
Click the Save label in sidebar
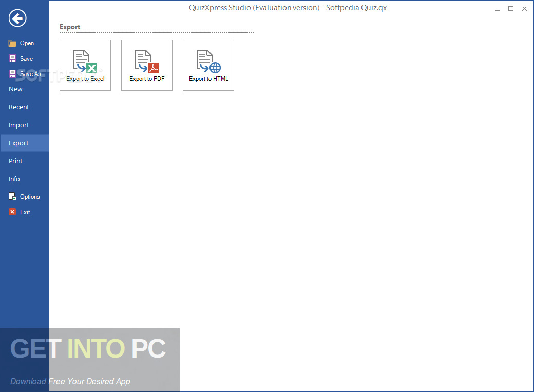pos(26,58)
